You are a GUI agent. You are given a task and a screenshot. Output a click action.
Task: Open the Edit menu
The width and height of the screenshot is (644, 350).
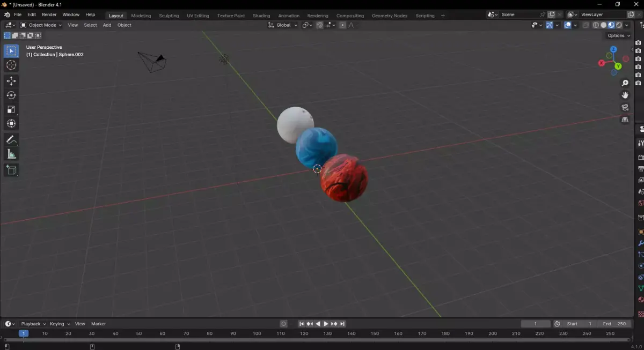tap(32, 15)
